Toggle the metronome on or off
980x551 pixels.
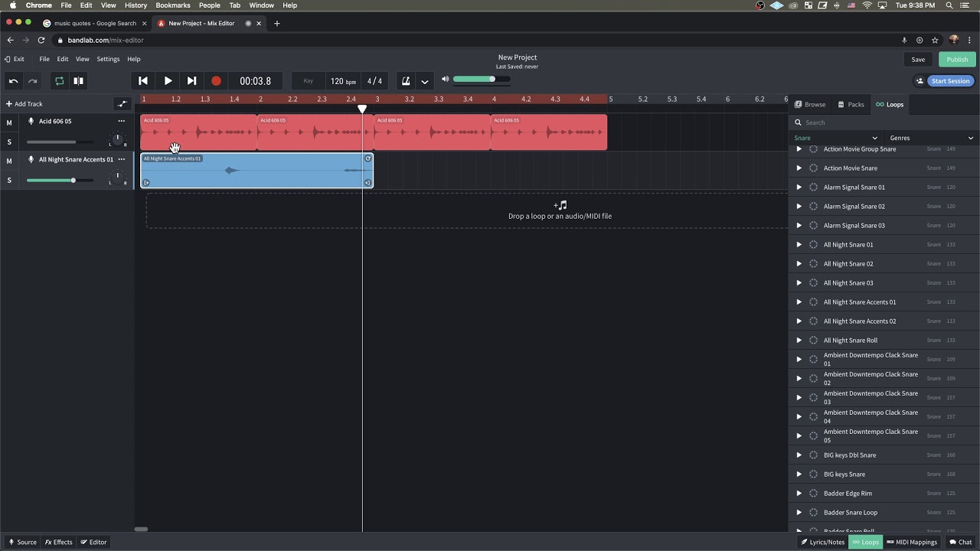pyautogui.click(x=406, y=81)
